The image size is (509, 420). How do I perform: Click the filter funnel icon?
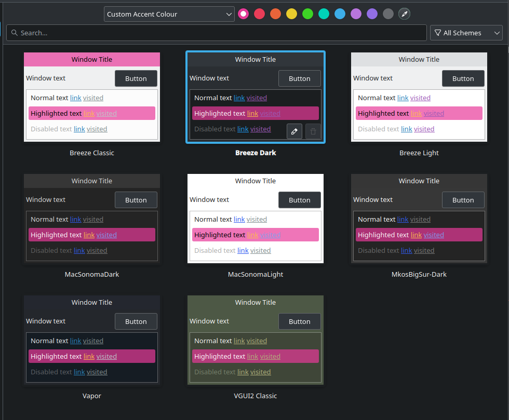click(437, 33)
